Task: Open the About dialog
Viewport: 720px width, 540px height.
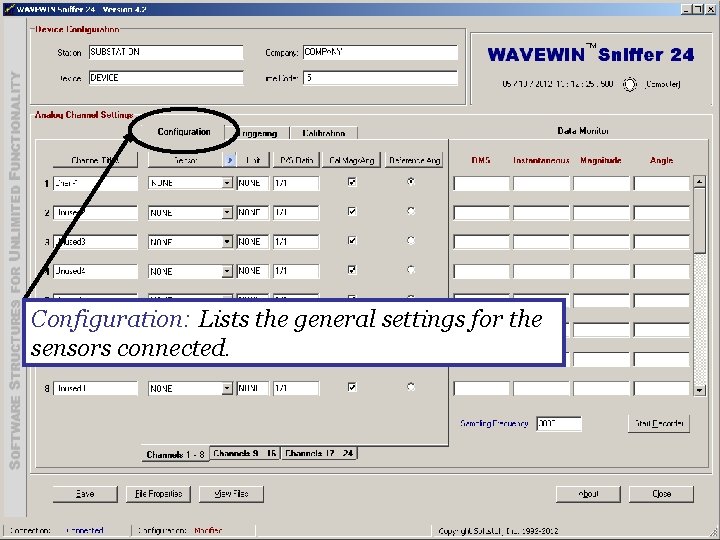Action: 588,494
